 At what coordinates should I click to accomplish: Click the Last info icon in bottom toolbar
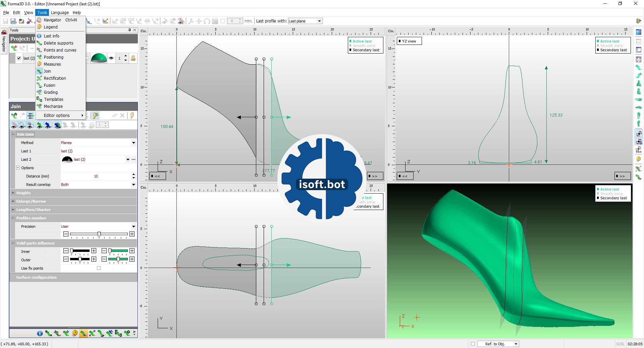click(40, 333)
